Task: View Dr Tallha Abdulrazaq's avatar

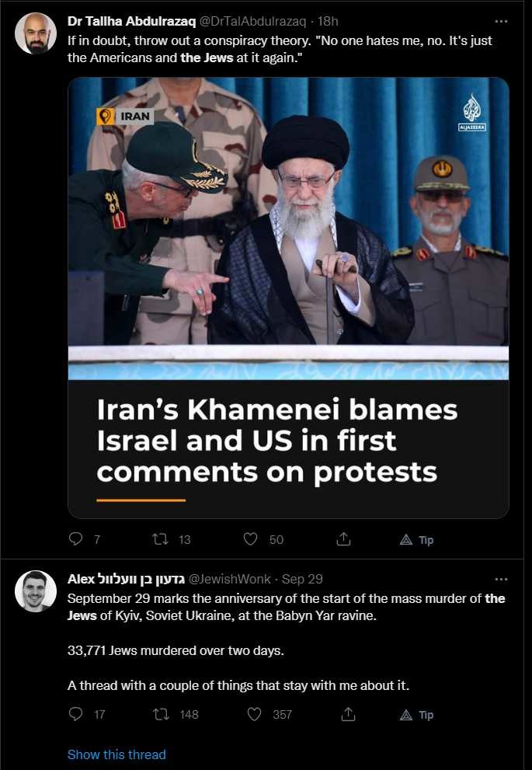Action: tap(36, 33)
